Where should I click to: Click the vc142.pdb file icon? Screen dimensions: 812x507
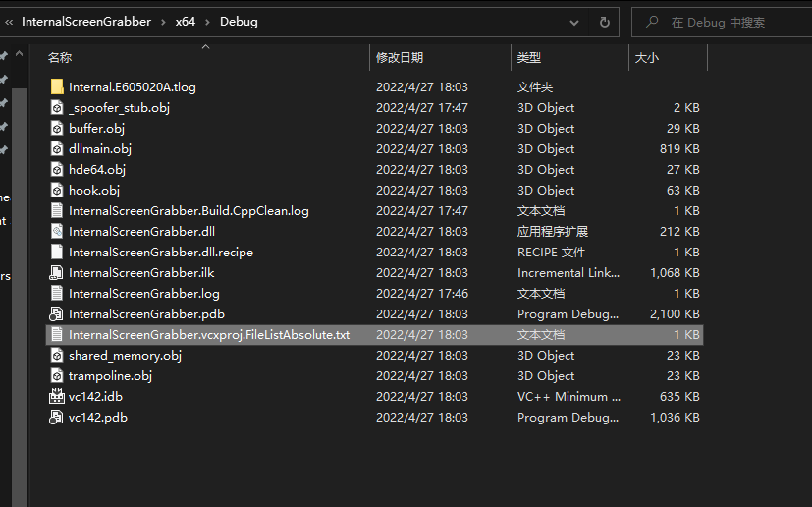56,418
